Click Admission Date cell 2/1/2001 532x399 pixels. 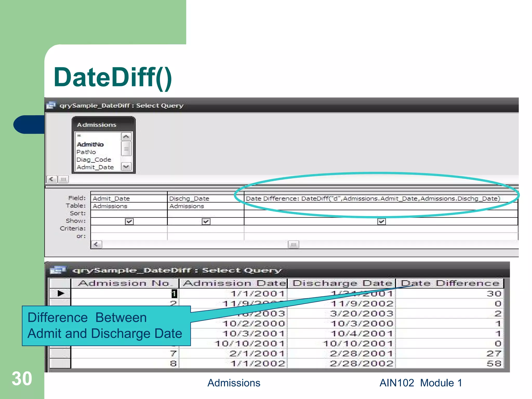233,354
